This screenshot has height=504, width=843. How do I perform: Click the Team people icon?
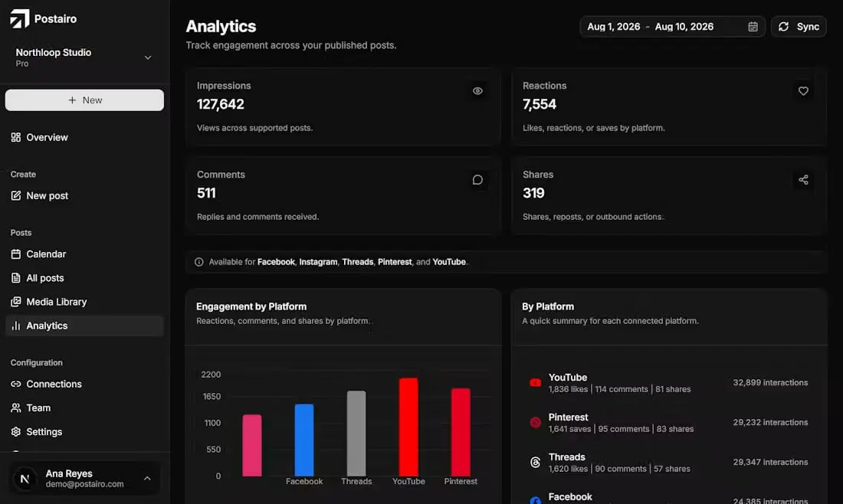point(15,407)
